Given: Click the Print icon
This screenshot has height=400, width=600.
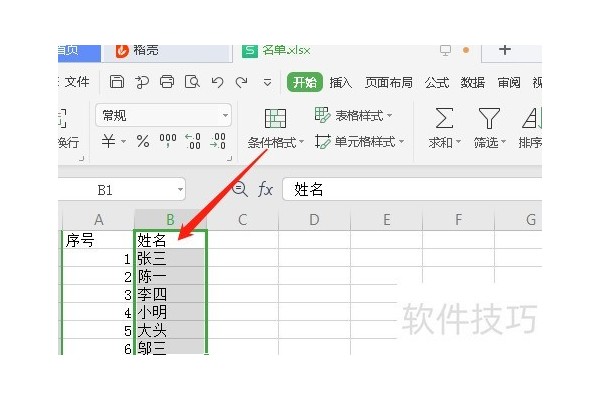Looking at the screenshot, I should (167, 82).
